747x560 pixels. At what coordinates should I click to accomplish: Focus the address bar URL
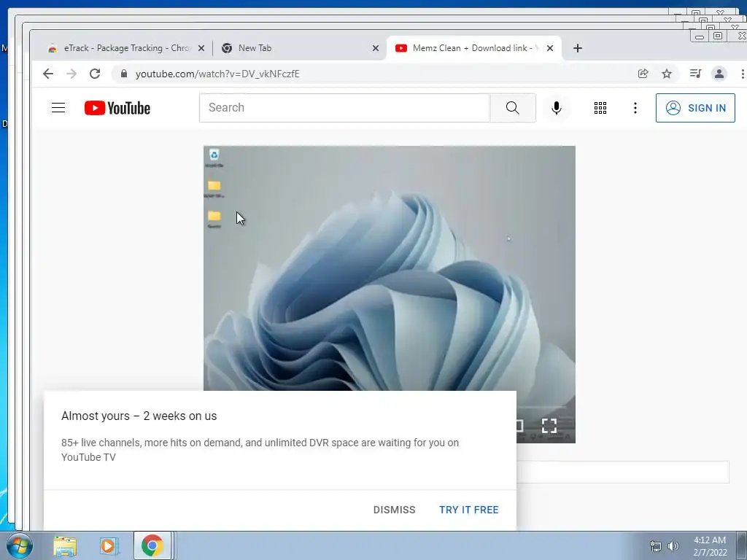pos(217,74)
